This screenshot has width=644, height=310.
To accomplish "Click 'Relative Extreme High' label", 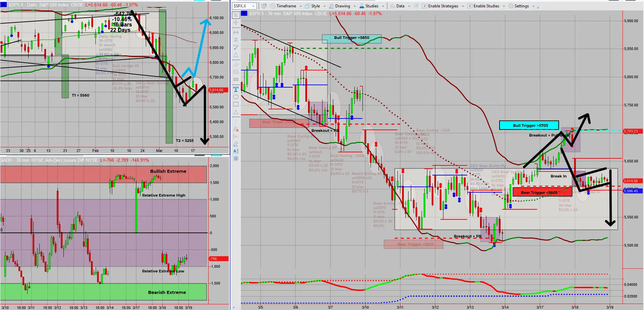I will pos(164,195).
